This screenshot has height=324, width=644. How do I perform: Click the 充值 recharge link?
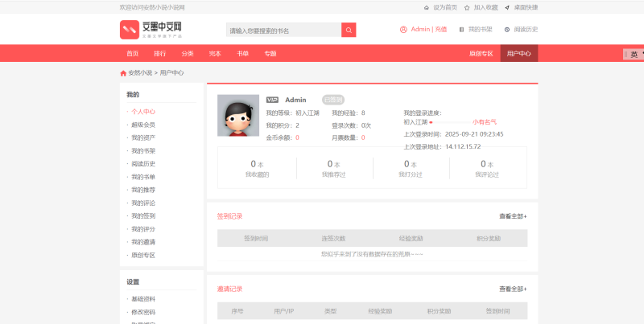(441, 29)
